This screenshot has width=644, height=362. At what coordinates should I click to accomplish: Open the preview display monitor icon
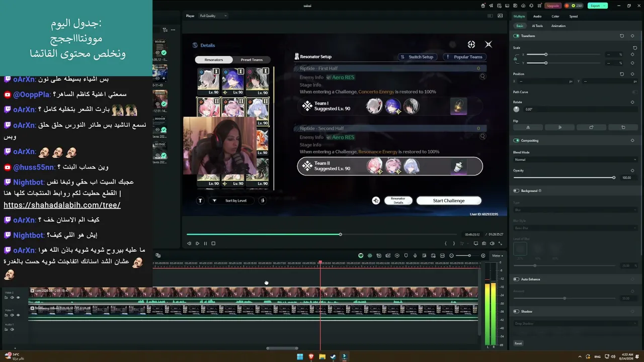pos(476,243)
